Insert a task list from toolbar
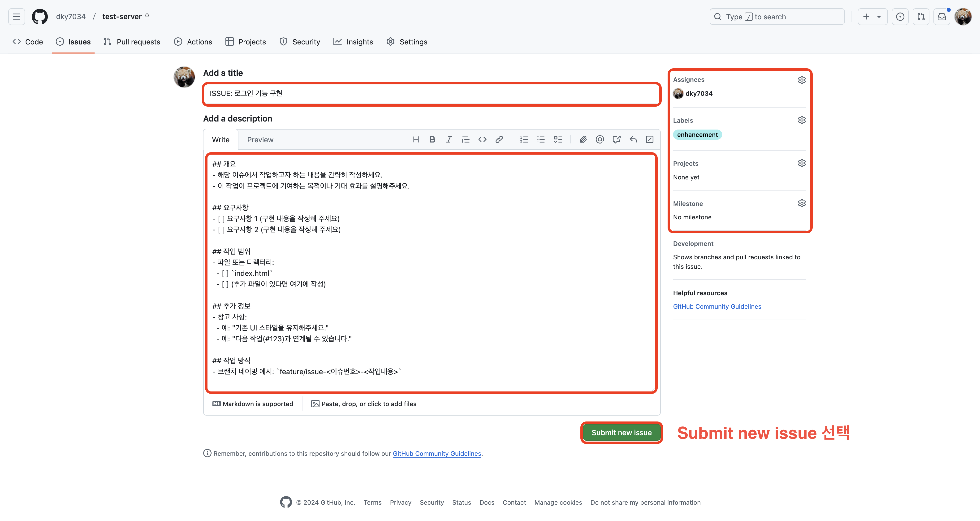This screenshot has width=980, height=521. (558, 140)
